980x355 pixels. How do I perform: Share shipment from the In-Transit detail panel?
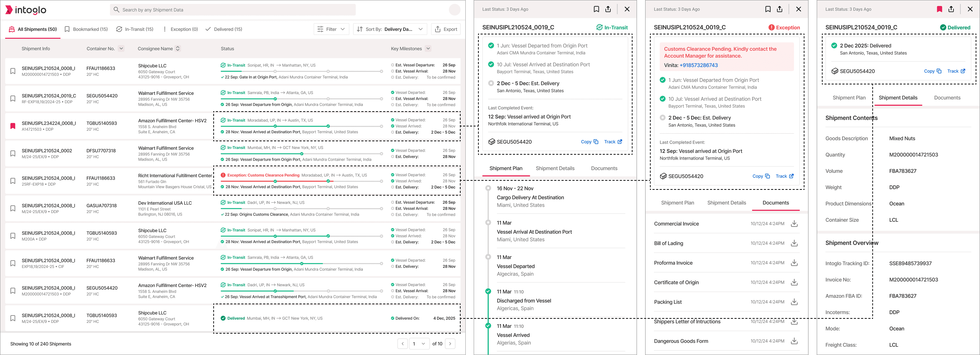(608, 9)
